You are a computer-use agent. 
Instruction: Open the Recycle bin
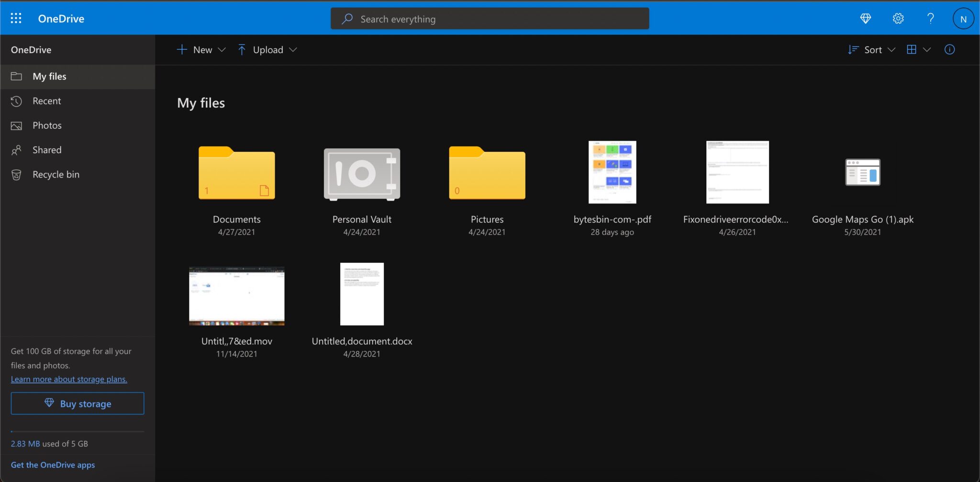pyautogui.click(x=56, y=174)
